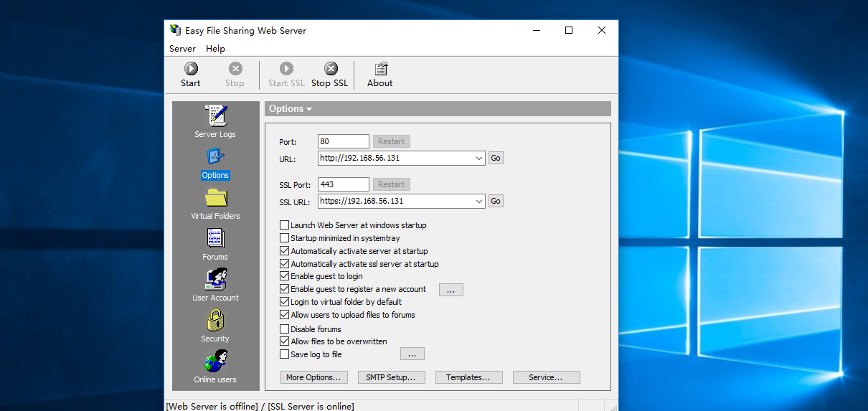The width and height of the screenshot is (868, 411).
Task: View Online users in the sidebar
Action: pyautogui.click(x=215, y=361)
